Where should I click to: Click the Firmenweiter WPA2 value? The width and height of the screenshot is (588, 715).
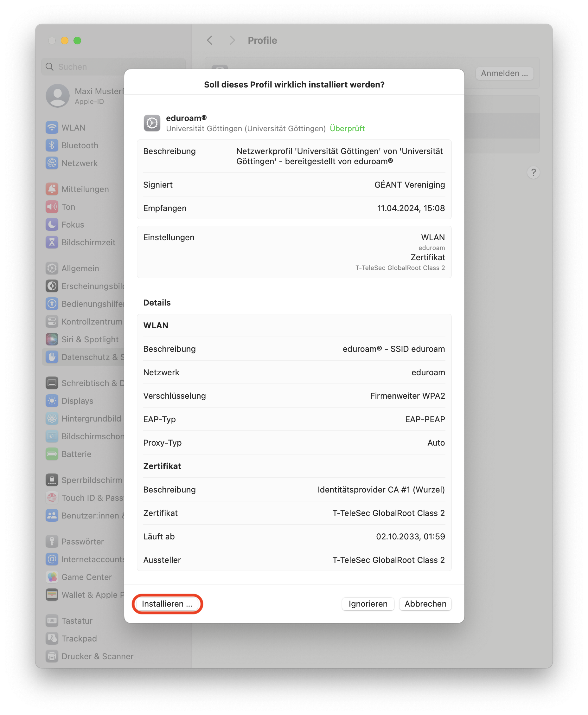tap(407, 396)
